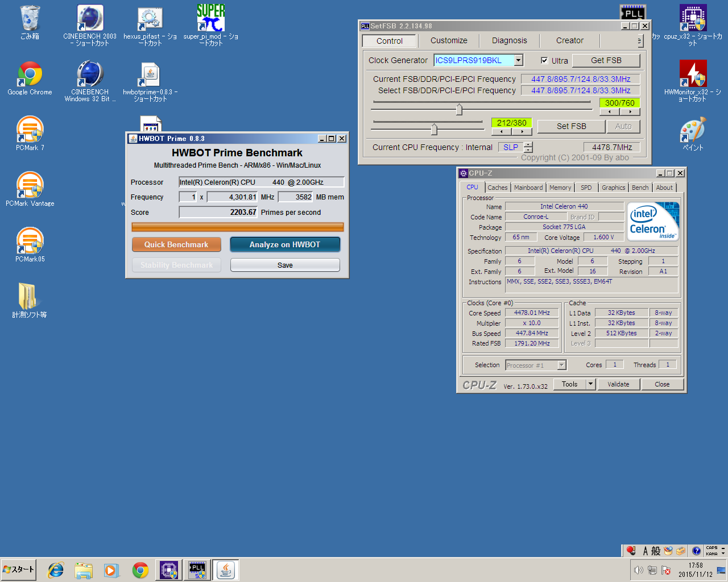This screenshot has height=582, width=728.
Task: Toggle the Ultra checkbox in SetFSB
Action: click(544, 60)
